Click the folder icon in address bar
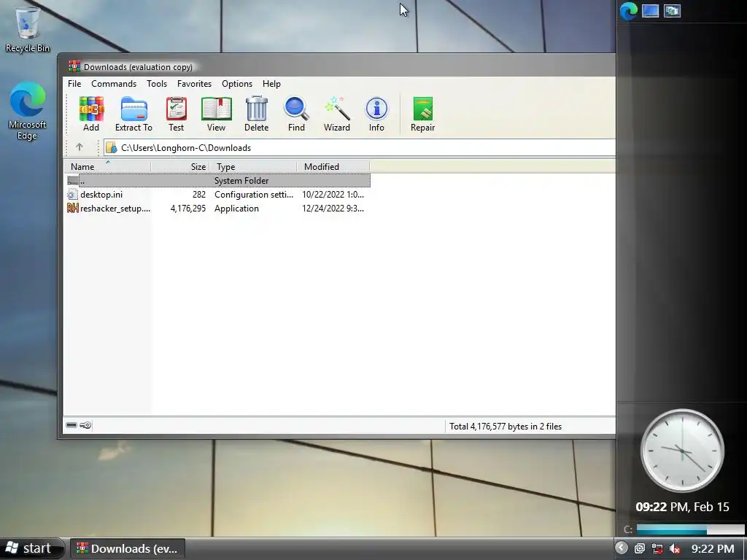The width and height of the screenshot is (747, 560). 112,147
